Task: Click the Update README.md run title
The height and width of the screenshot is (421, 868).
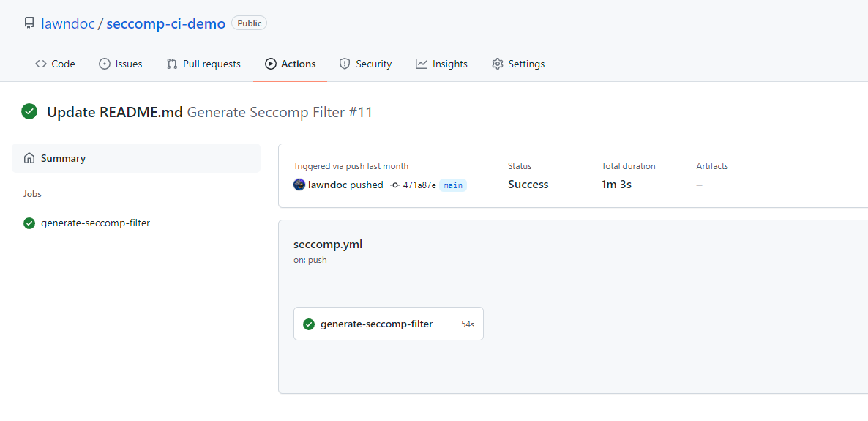Action: pos(115,113)
